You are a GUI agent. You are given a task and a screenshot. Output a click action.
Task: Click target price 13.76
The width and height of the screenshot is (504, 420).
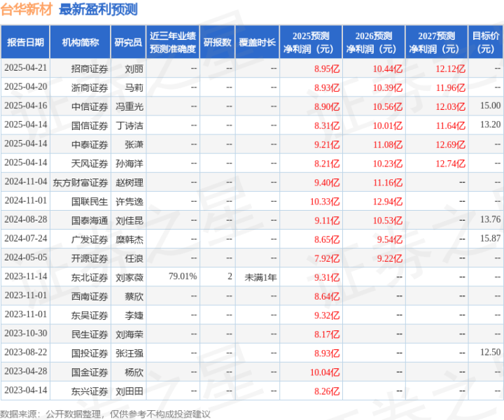coord(490,220)
